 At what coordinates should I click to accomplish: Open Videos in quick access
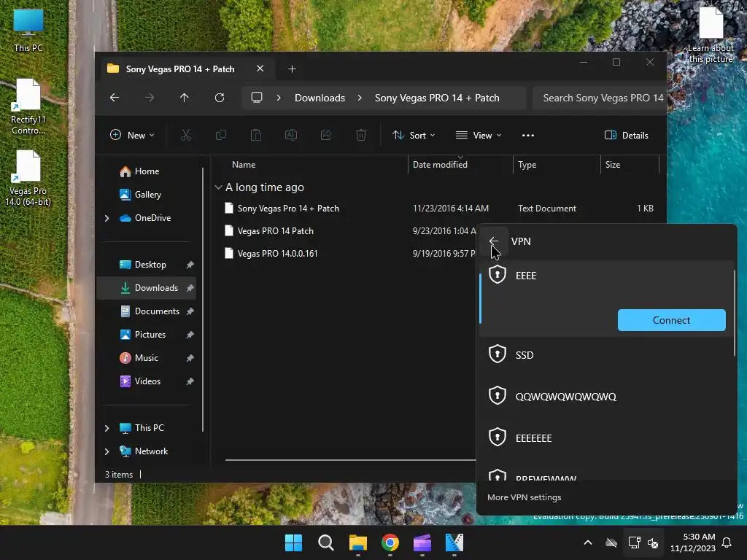point(147,381)
